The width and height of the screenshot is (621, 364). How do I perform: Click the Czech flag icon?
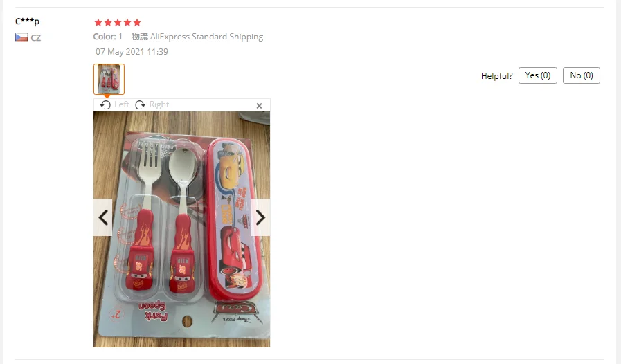21,37
